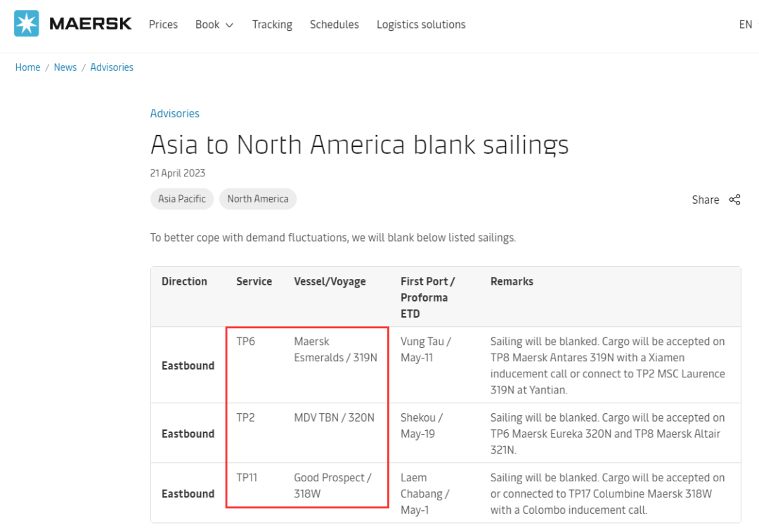The width and height of the screenshot is (759, 532).
Task: Click MDV TBN / 320N cell
Action: point(334,417)
